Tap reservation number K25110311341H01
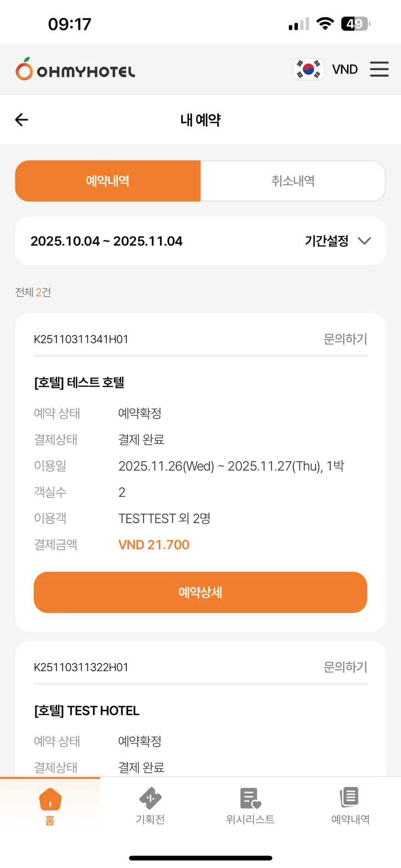The width and height of the screenshot is (401, 868). click(81, 339)
